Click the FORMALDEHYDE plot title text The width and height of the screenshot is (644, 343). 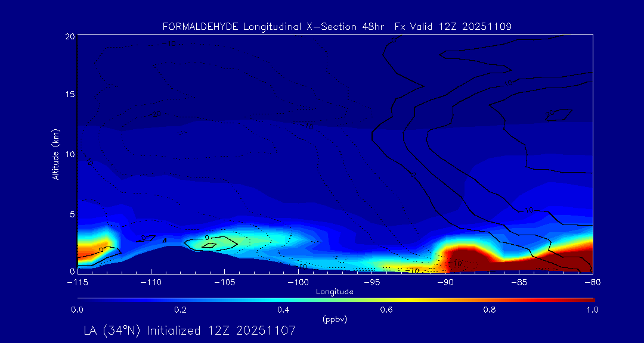(336, 26)
